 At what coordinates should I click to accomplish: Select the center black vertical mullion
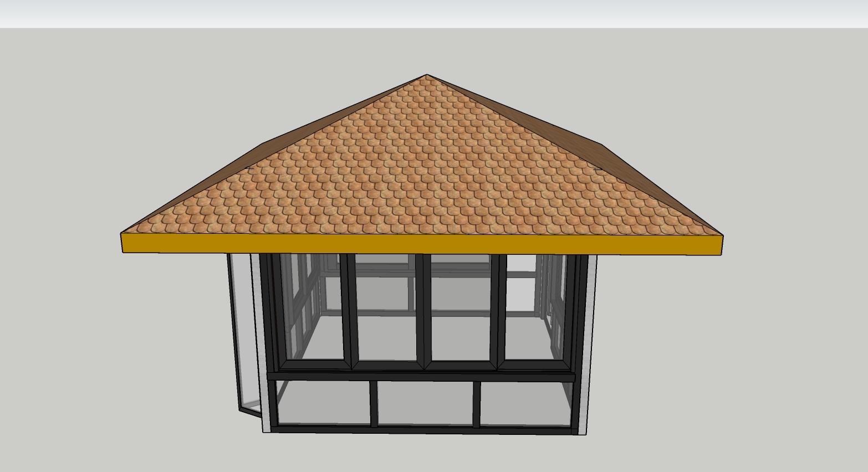[423, 310]
